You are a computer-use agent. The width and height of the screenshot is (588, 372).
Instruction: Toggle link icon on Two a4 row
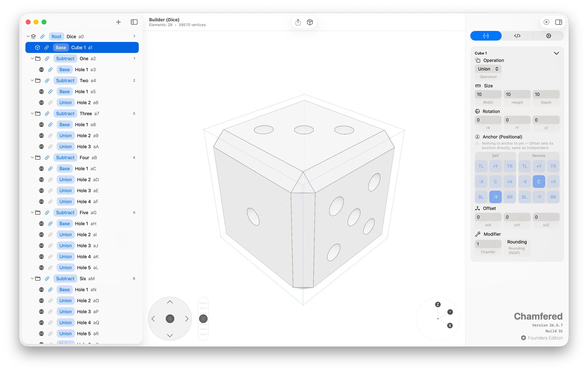pyautogui.click(x=47, y=80)
